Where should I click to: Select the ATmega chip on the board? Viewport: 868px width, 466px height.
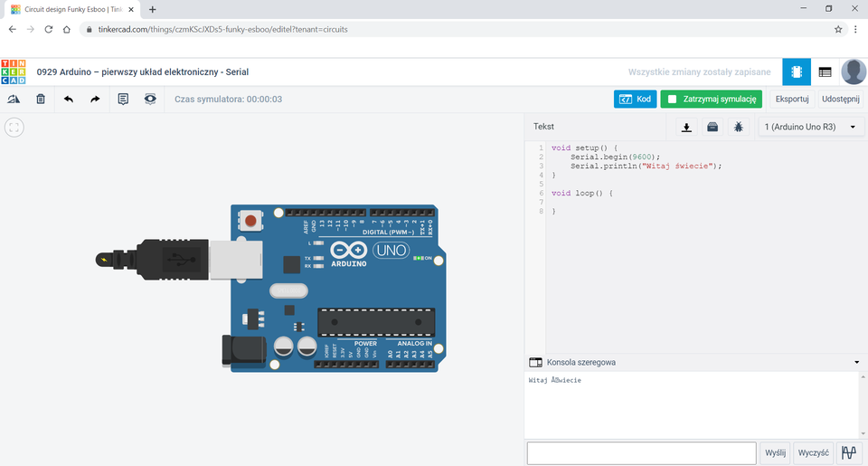click(376, 322)
